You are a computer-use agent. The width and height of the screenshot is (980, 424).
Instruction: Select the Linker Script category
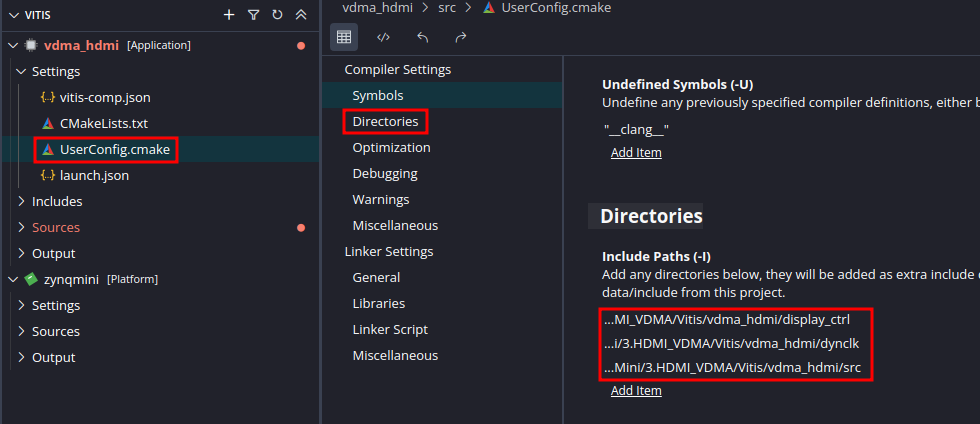point(390,329)
